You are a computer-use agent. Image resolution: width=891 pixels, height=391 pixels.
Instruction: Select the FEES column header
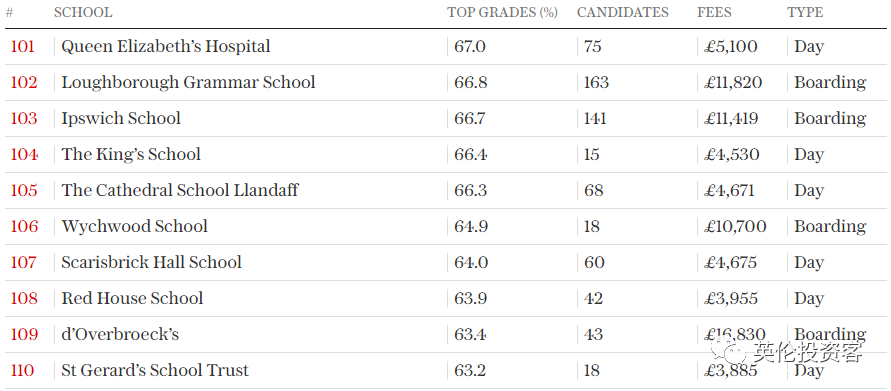pyautogui.click(x=714, y=13)
